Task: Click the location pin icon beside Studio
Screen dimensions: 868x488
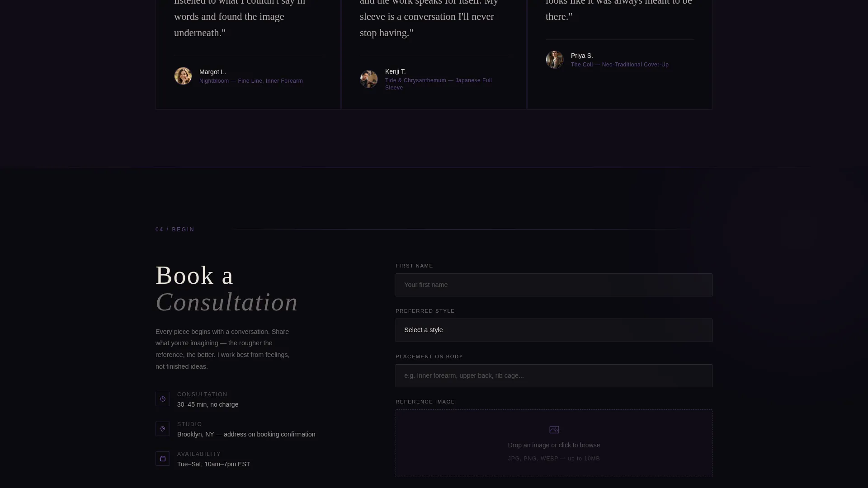Action: 163,429
